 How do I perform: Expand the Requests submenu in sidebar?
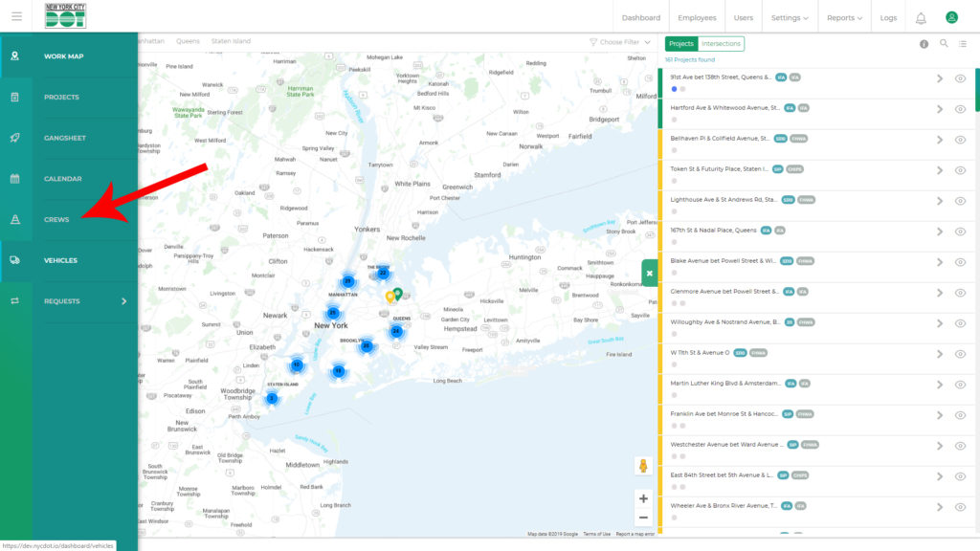pos(123,301)
